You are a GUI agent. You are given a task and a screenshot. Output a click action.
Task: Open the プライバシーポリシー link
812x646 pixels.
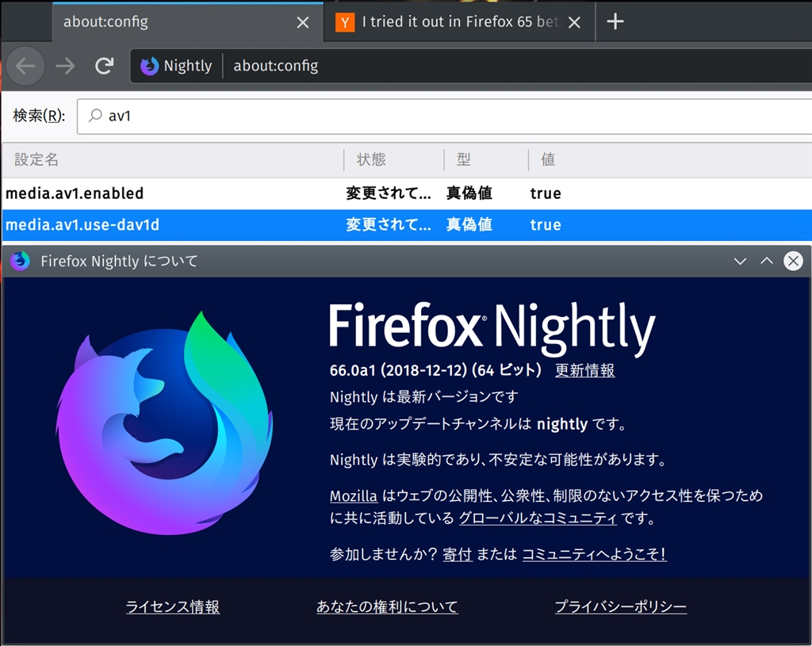[620, 606]
